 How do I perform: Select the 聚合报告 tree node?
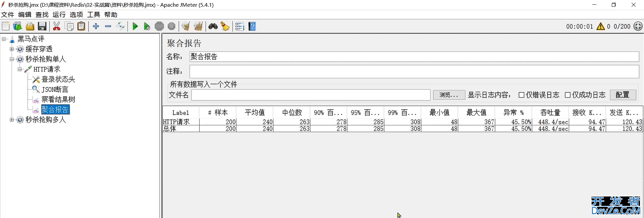coord(55,110)
